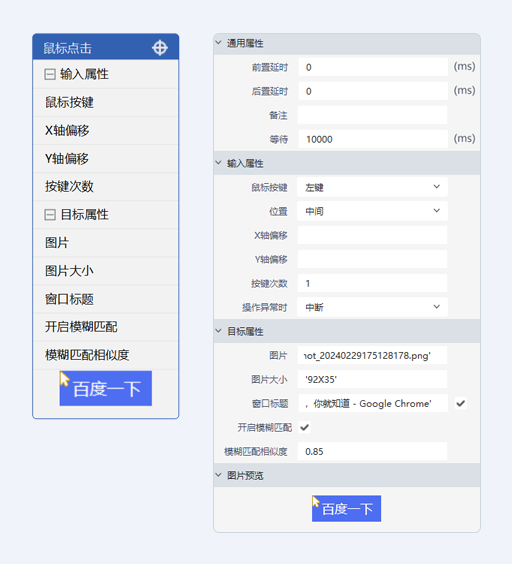Click the 备注 input field
This screenshot has height=564, width=512.
pyautogui.click(x=373, y=115)
